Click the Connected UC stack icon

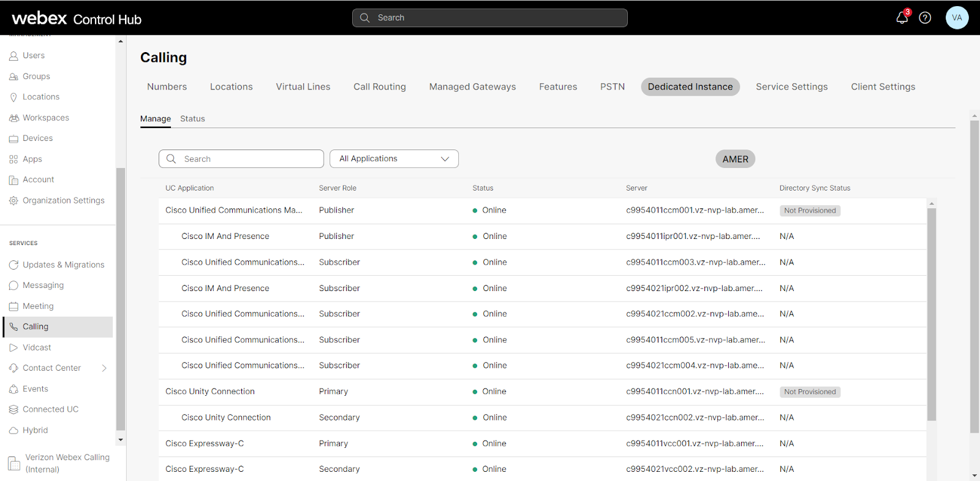coord(13,409)
